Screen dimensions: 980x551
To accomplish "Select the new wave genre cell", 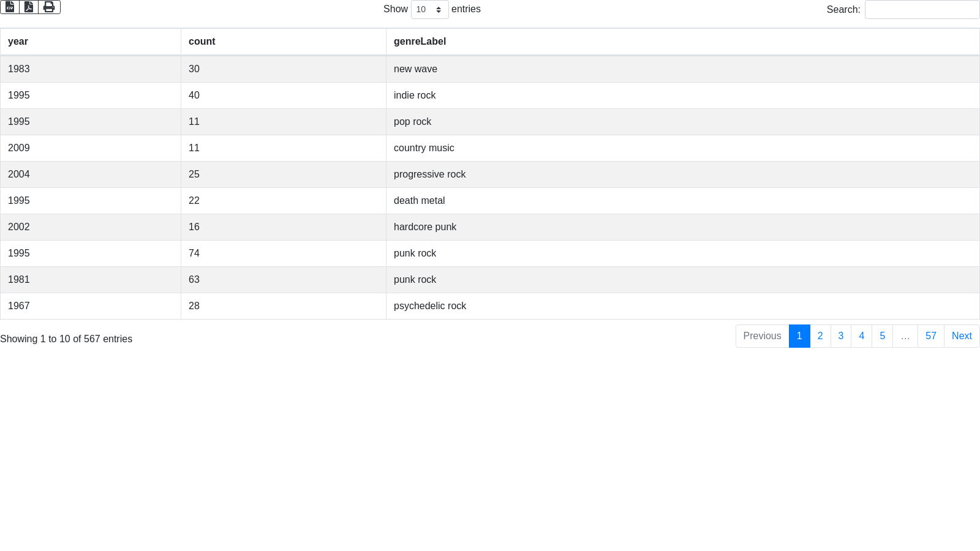I will point(415,69).
